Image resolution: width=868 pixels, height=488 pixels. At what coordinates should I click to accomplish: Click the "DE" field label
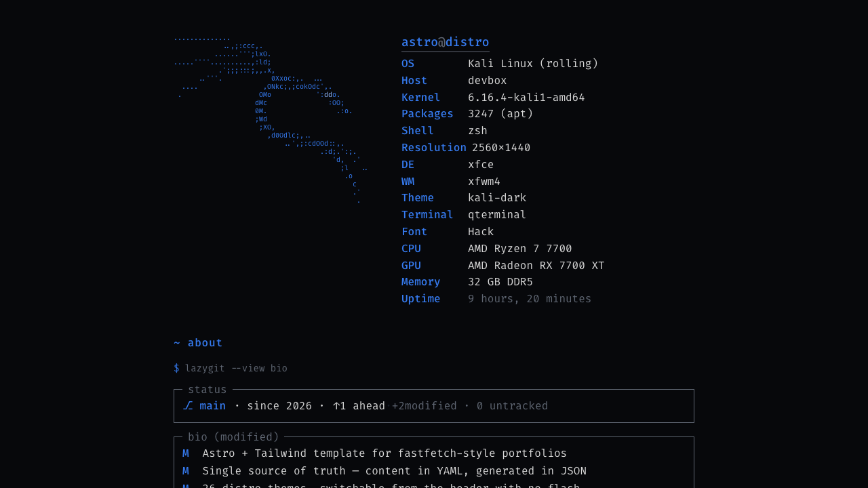click(x=408, y=165)
